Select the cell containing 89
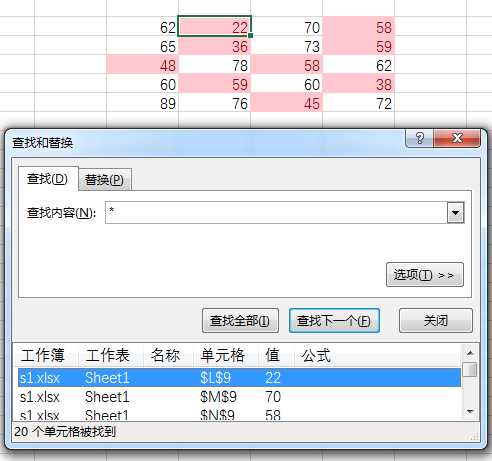Viewport: 492px width, 461px height. click(x=143, y=102)
